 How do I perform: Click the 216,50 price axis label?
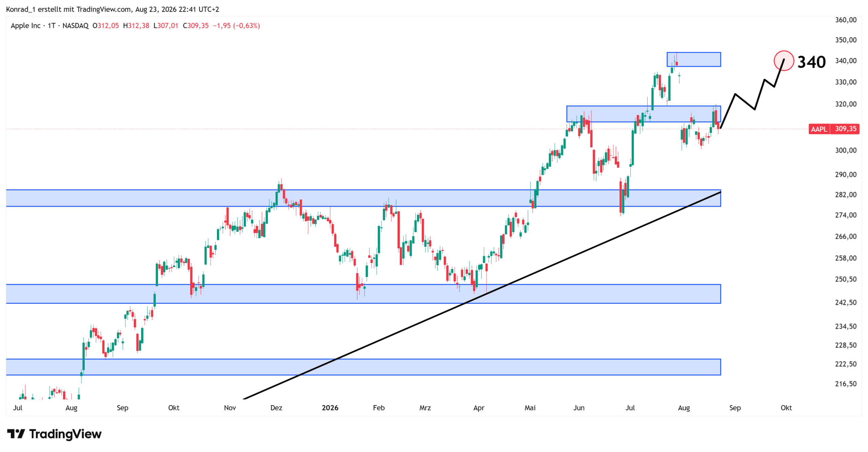pos(846,384)
